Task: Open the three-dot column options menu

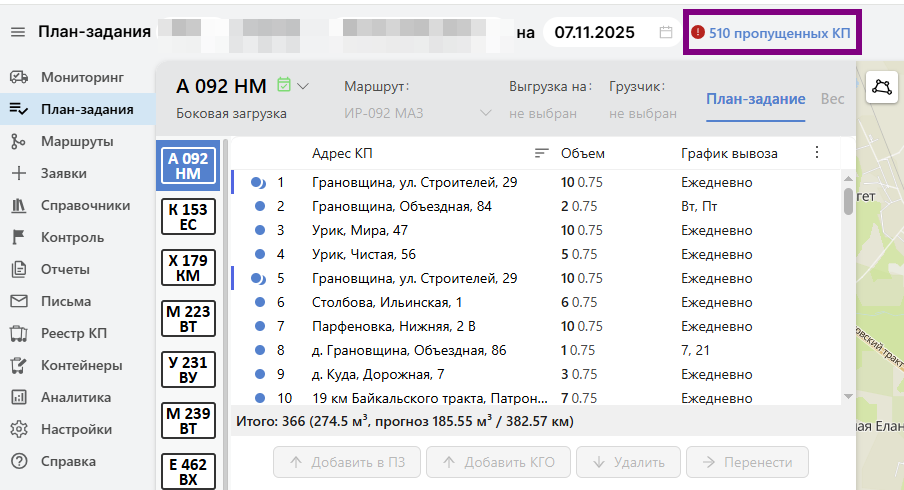Action: pyautogui.click(x=817, y=153)
